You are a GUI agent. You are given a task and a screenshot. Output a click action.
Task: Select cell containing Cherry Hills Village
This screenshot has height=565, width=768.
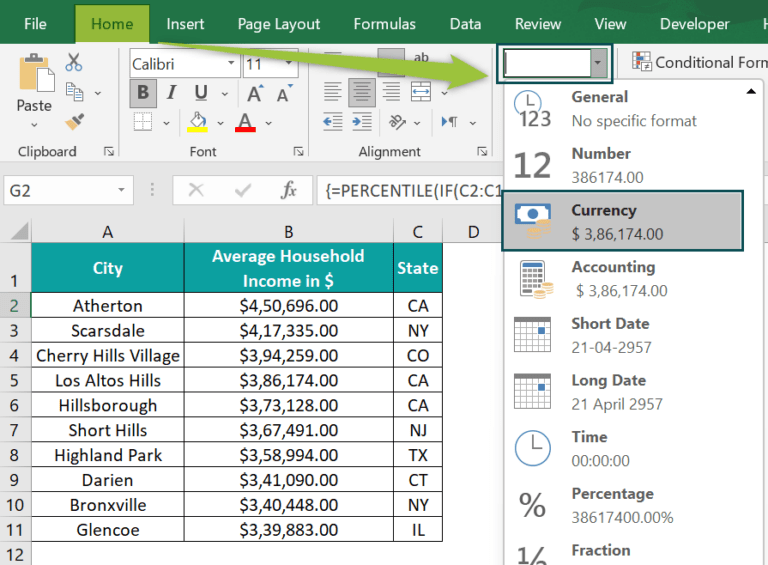[x=108, y=355]
